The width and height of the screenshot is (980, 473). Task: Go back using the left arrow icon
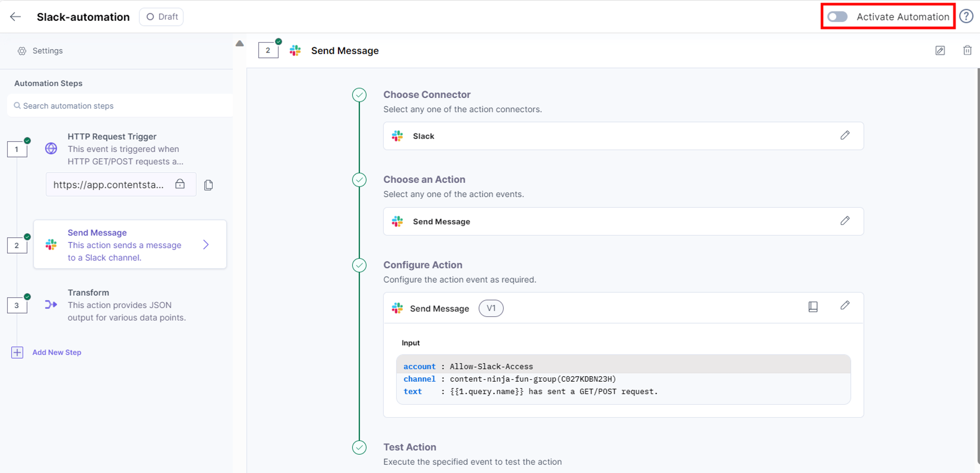coord(15,17)
